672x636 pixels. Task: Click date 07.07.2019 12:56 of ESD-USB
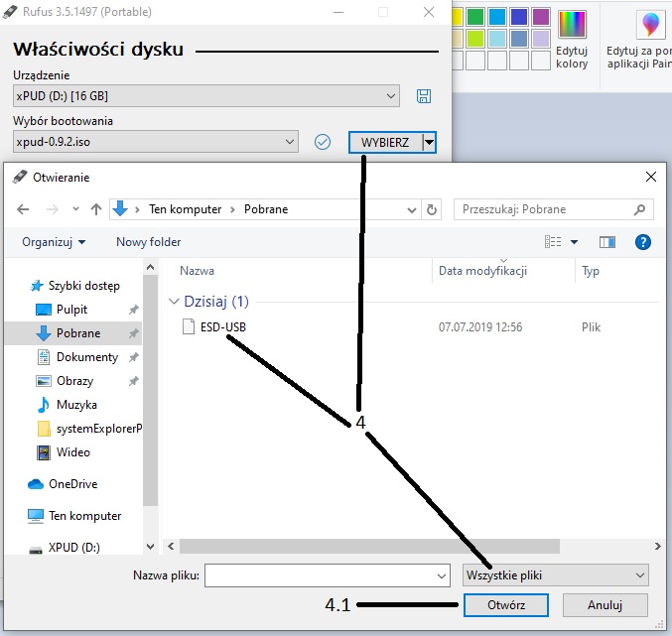480,327
